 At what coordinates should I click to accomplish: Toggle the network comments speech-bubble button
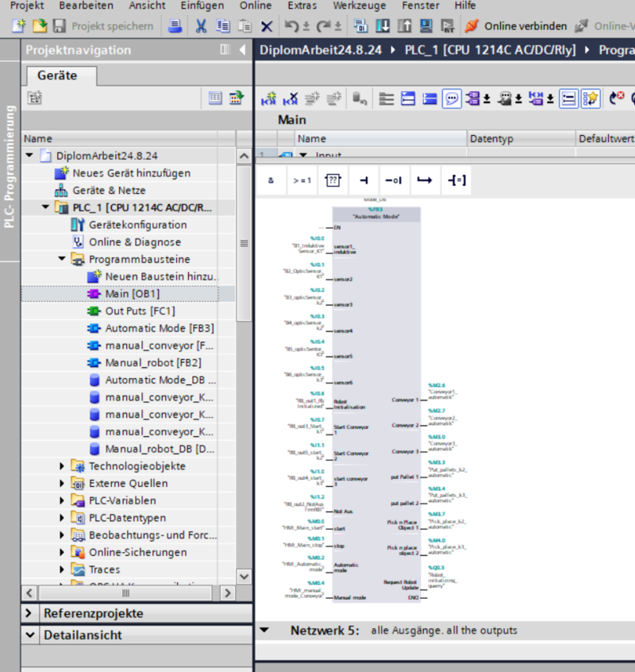pos(452,98)
